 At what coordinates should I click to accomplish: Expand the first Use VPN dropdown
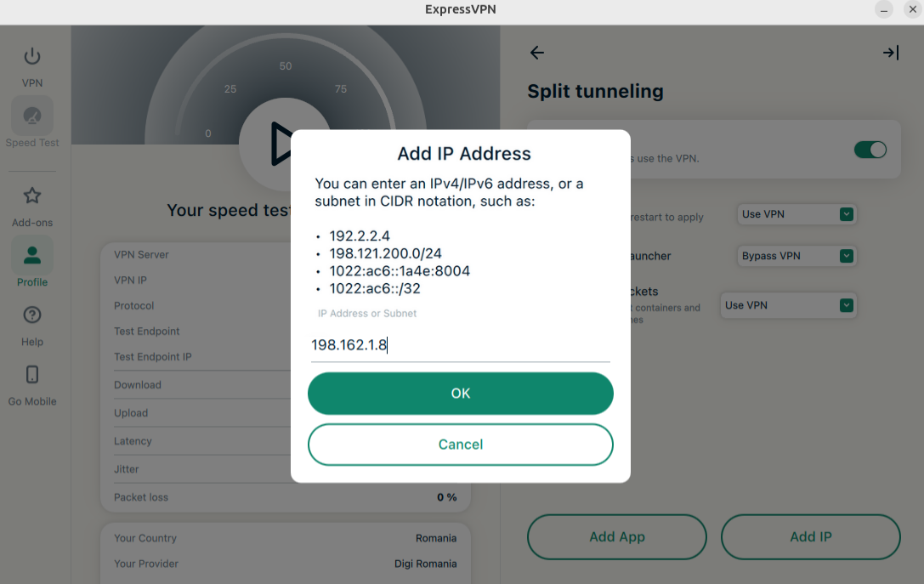(796, 214)
